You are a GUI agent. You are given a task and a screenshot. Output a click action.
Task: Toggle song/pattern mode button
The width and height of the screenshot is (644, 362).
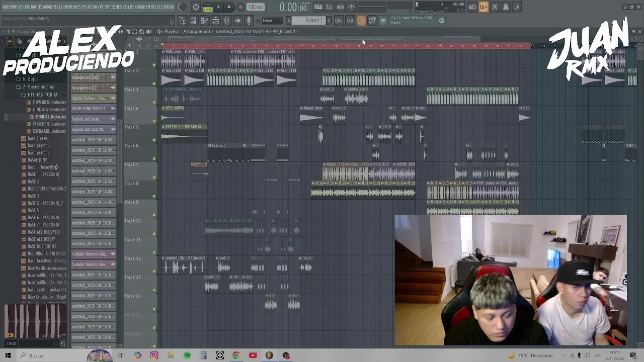208,7
